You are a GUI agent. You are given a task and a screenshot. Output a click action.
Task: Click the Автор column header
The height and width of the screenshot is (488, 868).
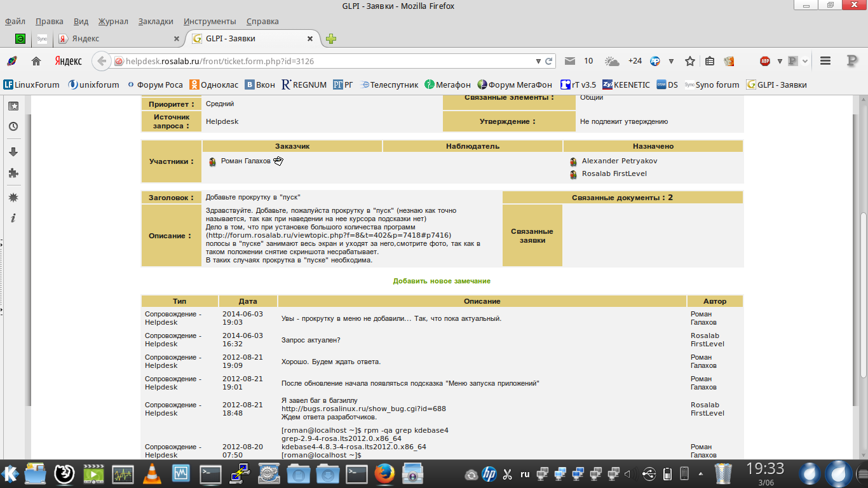point(715,301)
